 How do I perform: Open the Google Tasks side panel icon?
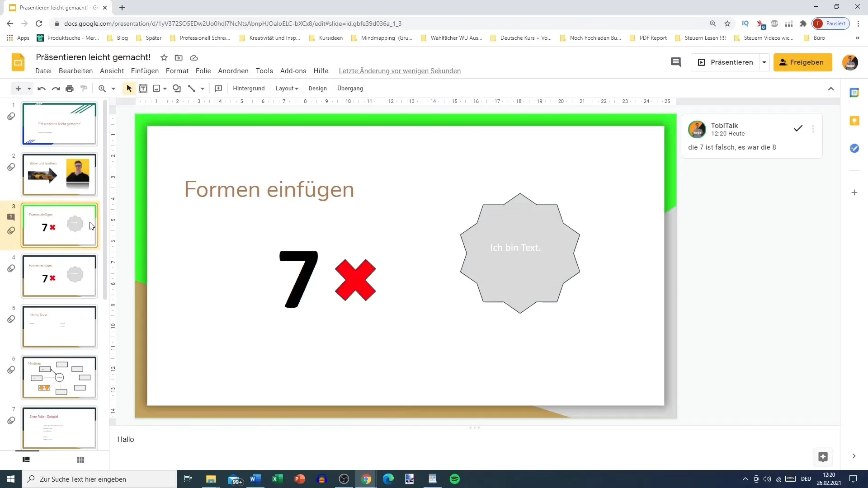[x=854, y=148]
